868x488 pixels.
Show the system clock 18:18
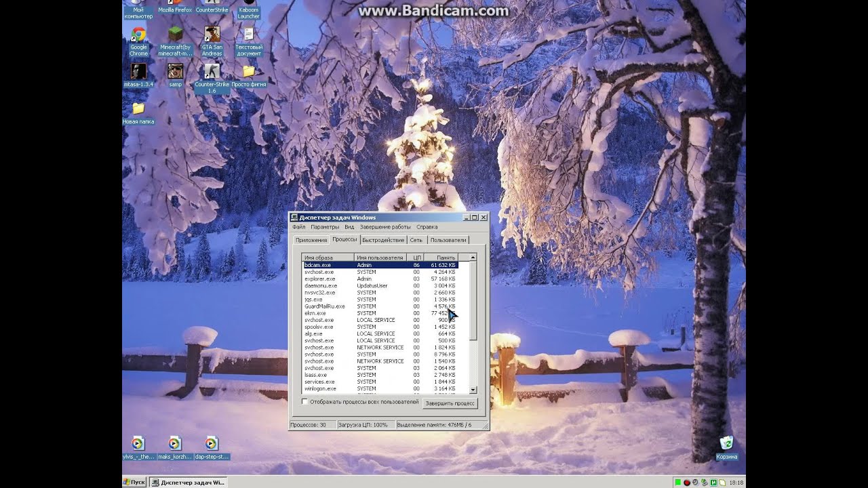point(736,483)
